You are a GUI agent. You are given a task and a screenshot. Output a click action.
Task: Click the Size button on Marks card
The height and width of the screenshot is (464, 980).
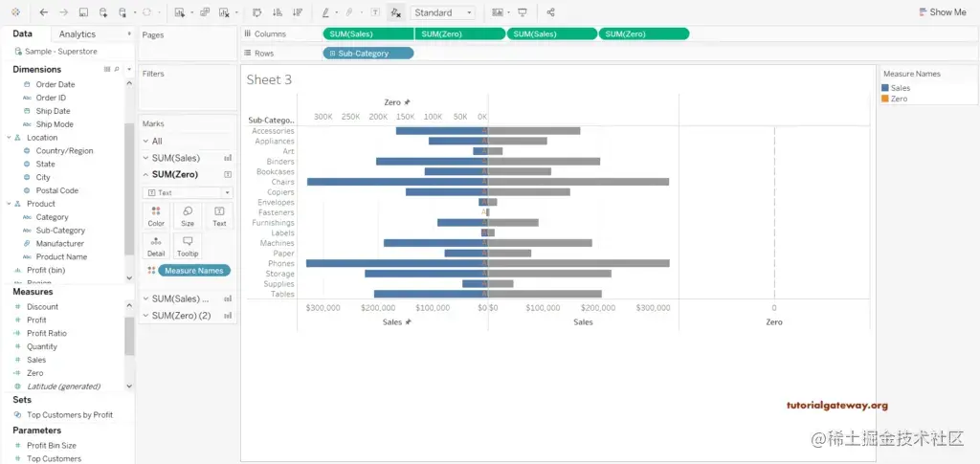[188, 216]
